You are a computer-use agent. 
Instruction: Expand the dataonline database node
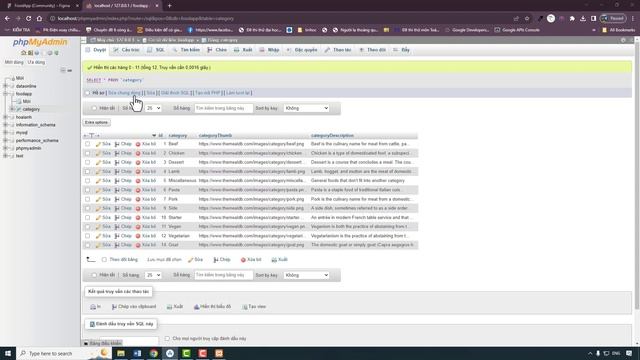[x=5, y=86]
